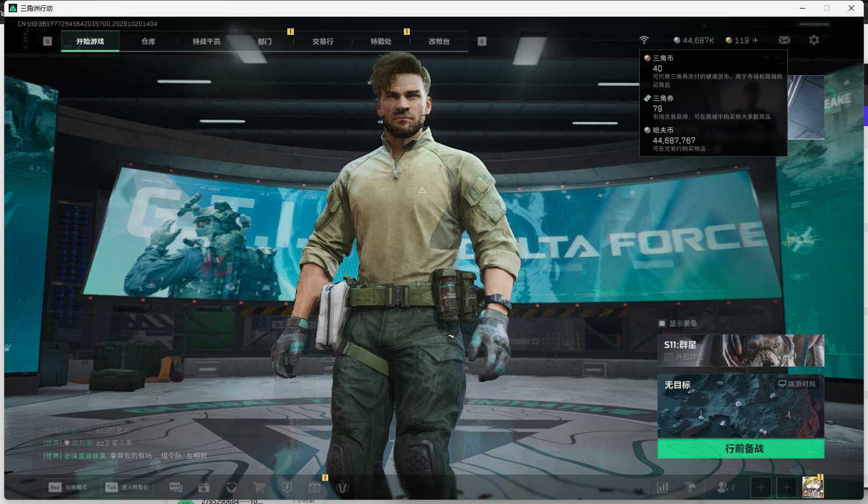Viewport: 868px width, 504px height.
Task: Click the plus to top up 三角币
Action: (x=755, y=40)
